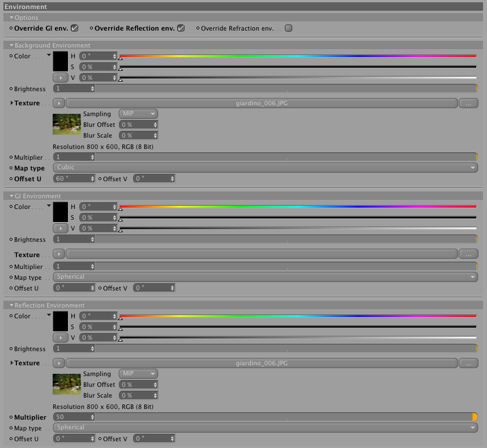
Task: Open GI Map type Spherical dropdown
Action: point(265,277)
